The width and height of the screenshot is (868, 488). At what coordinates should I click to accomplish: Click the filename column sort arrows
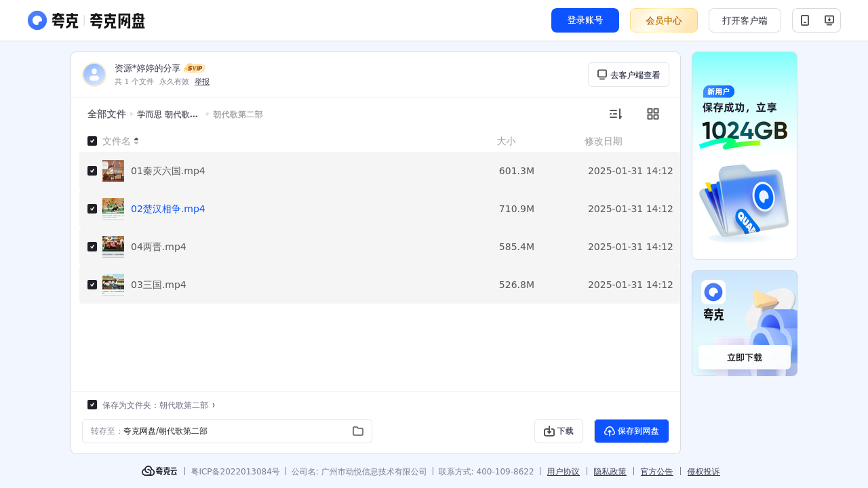click(136, 141)
